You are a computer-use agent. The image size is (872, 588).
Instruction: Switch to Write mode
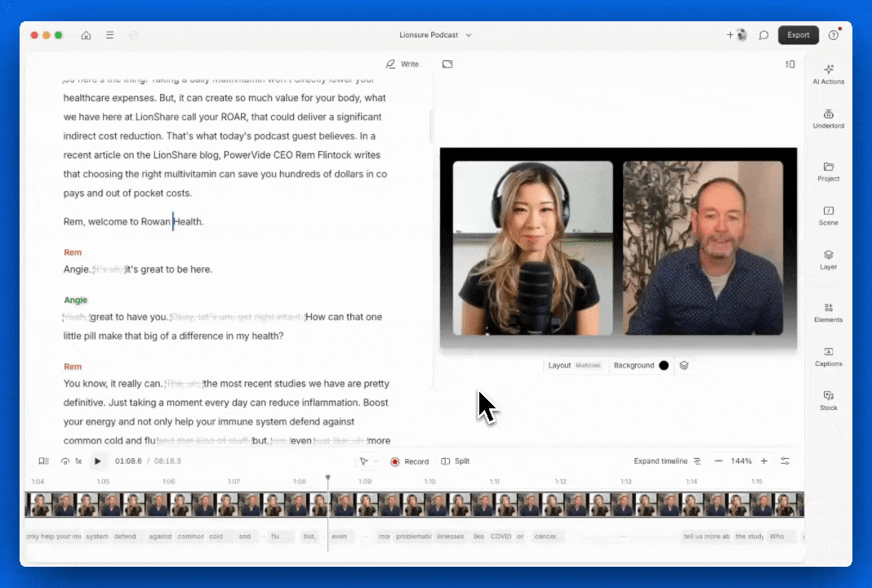(402, 64)
